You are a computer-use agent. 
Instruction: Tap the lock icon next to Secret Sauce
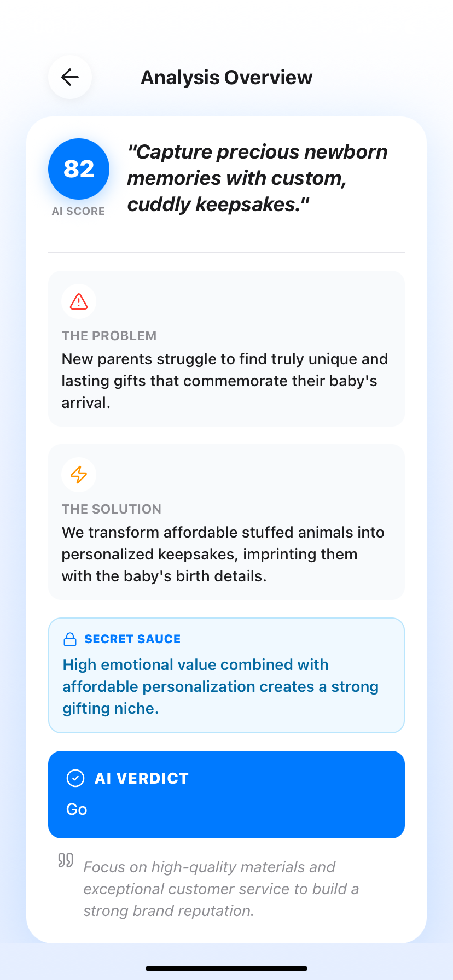point(70,638)
